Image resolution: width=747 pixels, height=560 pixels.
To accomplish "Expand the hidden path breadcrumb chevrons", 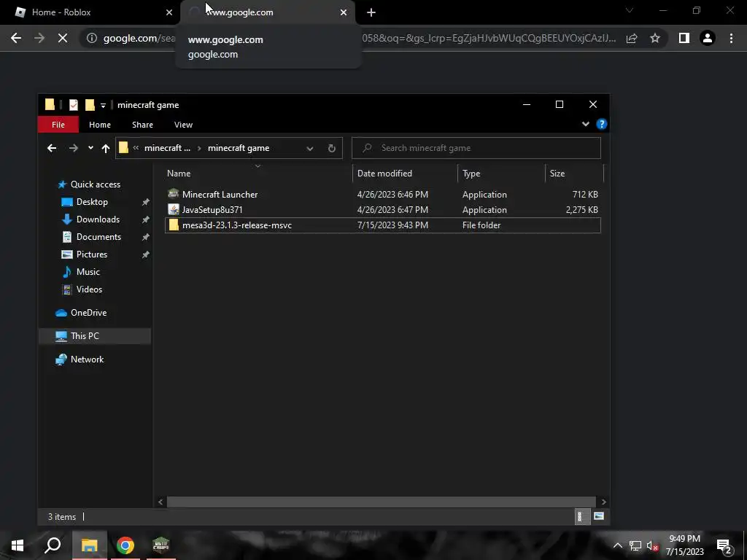I will 136,148.
